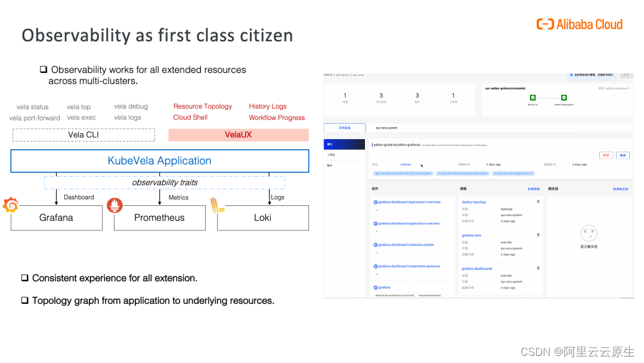The image size is (644, 363).
Task: Click the from-namespace-vela-system label tag
Action: (x=463, y=174)
